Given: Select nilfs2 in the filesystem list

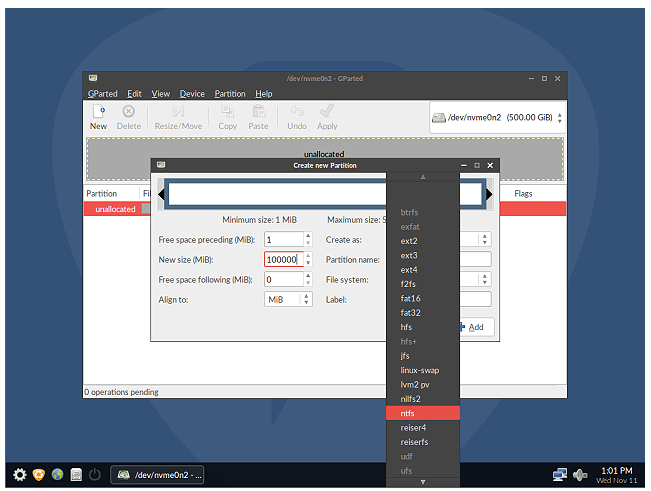Looking at the screenshot, I should tap(423, 399).
